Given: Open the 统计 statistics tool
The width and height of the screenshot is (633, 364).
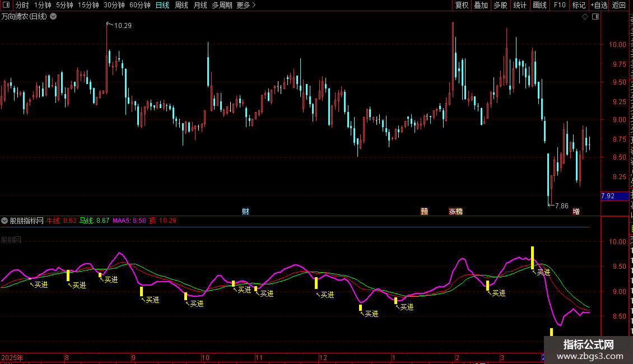Looking at the screenshot, I should [x=520, y=5].
